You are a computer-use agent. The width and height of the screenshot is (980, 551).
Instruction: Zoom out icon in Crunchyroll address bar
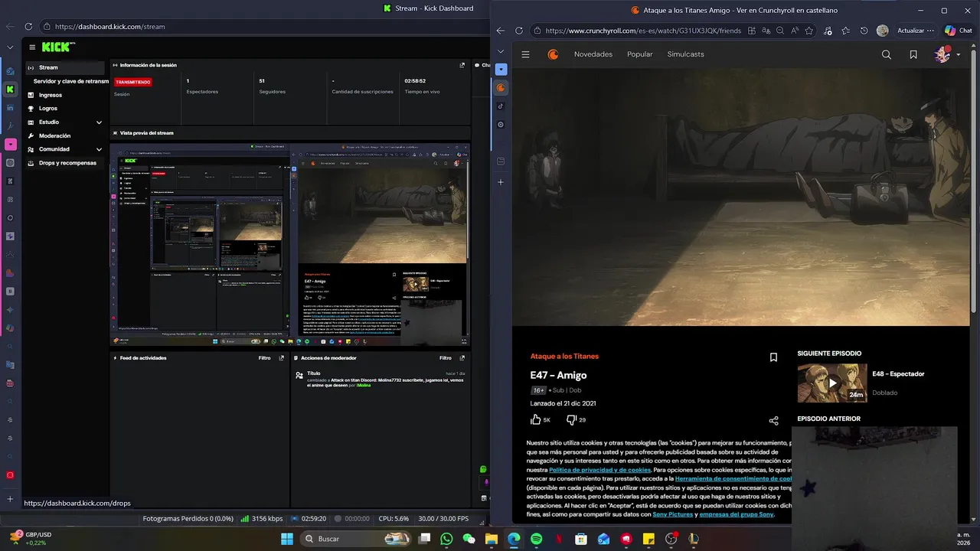[x=779, y=31]
